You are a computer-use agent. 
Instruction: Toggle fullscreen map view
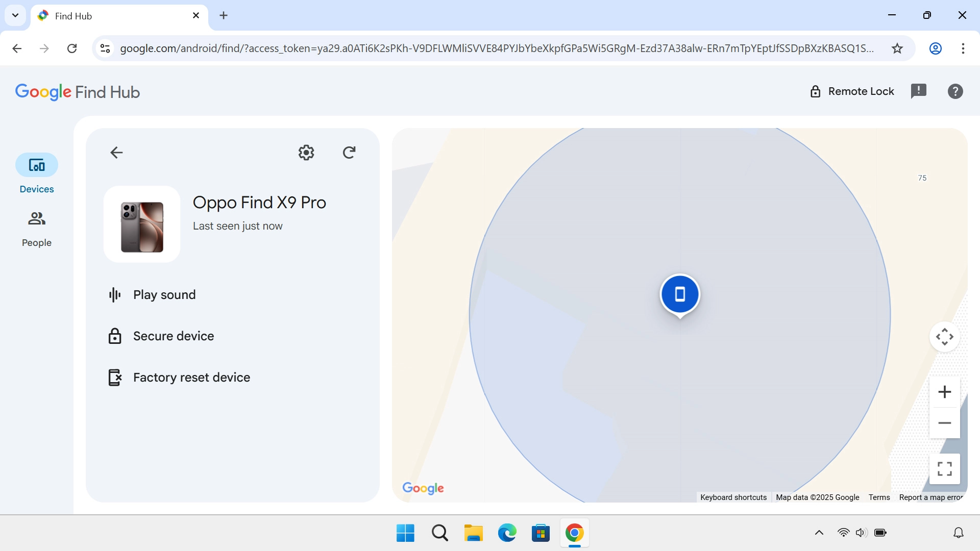click(944, 468)
